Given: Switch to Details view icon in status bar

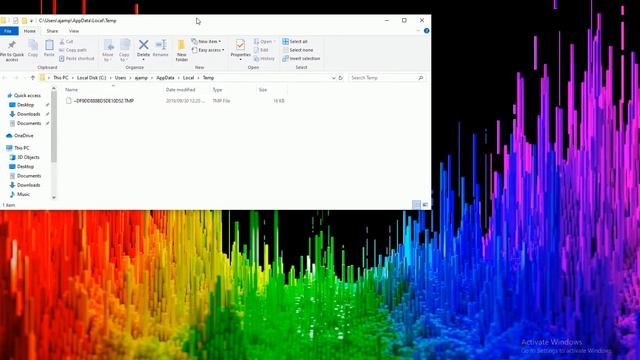Looking at the screenshot, I should point(416,204).
